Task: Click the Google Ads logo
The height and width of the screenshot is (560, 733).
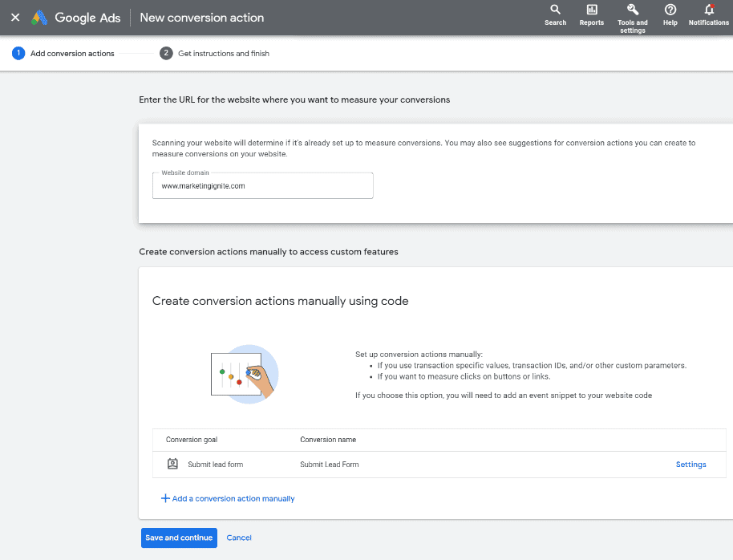Action: point(39,18)
